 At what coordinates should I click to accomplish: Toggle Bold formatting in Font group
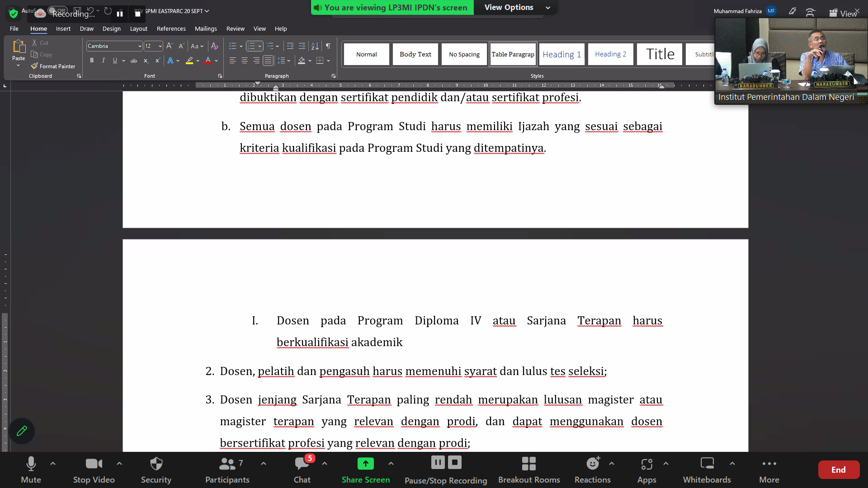(x=92, y=61)
